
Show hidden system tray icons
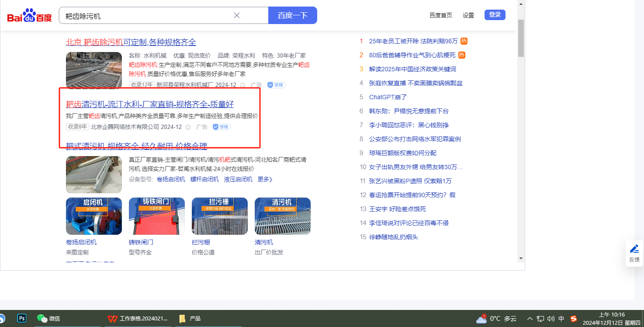point(530,319)
